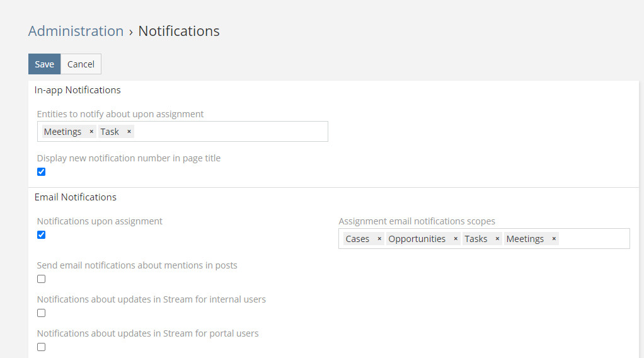Select the Opportunities tag label in scopes

coord(417,239)
